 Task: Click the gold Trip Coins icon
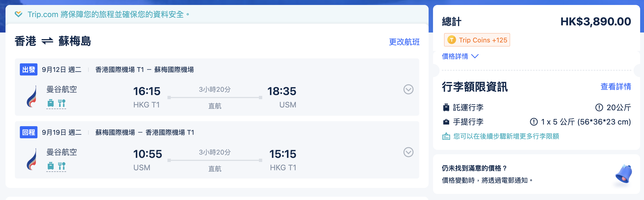(451, 40)
